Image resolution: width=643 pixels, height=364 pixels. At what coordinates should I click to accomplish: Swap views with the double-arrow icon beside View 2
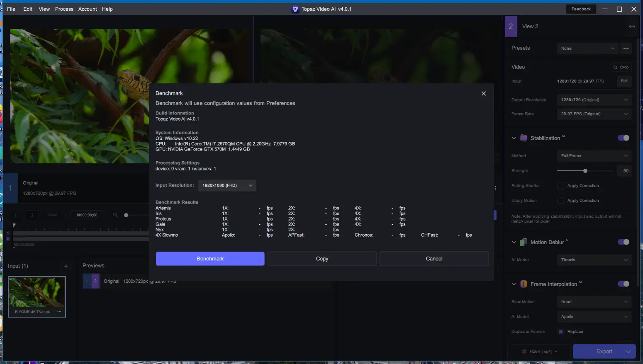pyautogui.click(x=632, y=27)
